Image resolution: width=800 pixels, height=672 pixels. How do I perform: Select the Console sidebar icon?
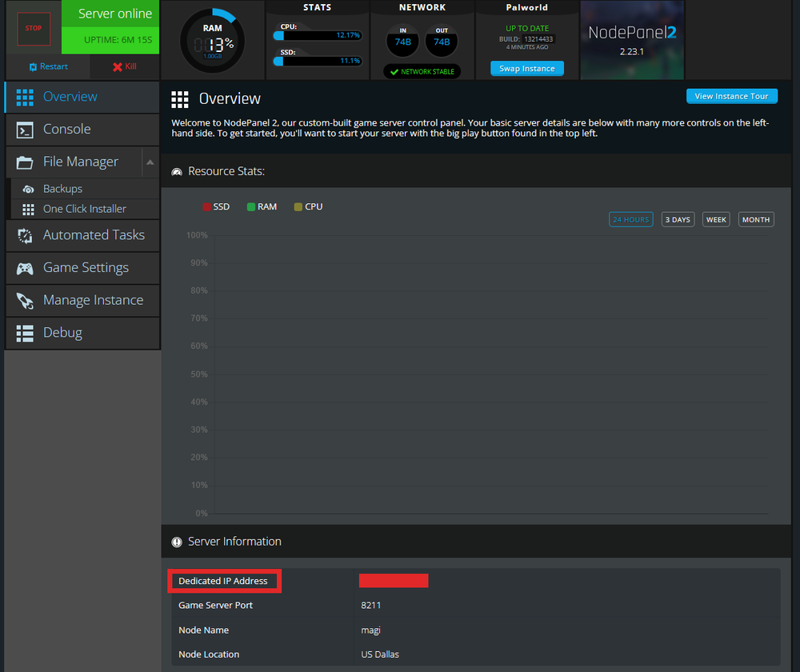(24, 129)
